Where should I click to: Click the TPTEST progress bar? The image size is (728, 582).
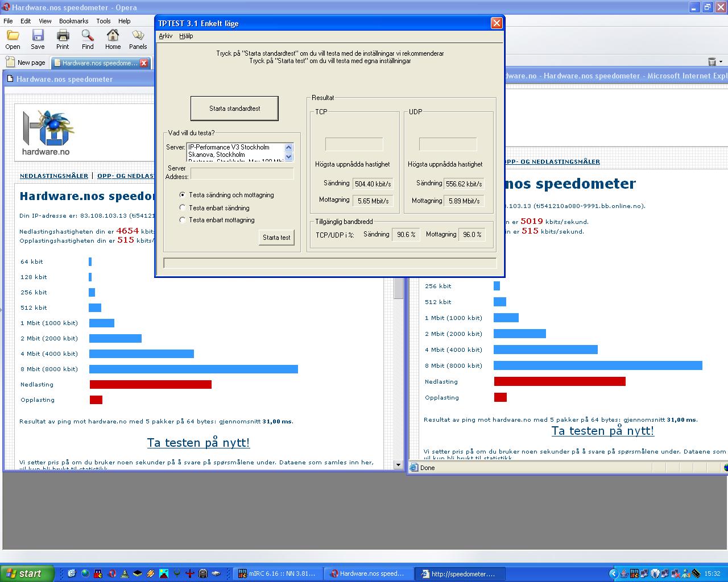(x=330, y=263)
